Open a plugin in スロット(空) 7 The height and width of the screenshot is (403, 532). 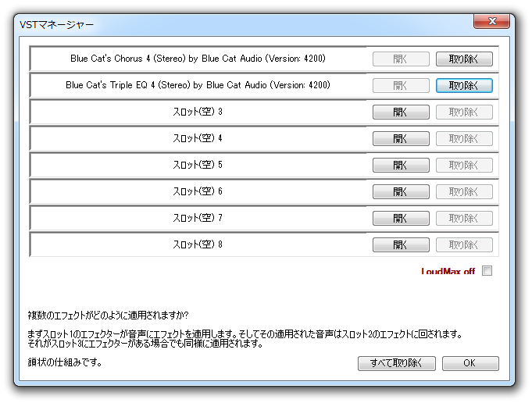(x=401, y=218)
